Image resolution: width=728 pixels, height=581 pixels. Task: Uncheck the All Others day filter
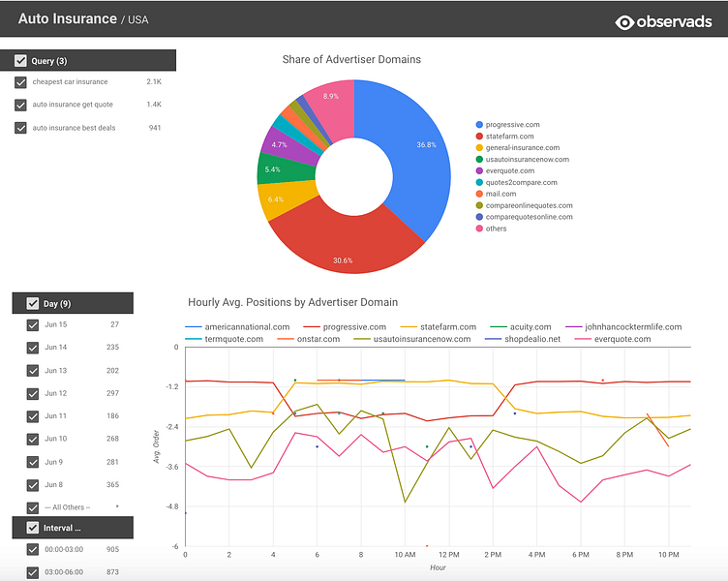click(x=33, y=508)
